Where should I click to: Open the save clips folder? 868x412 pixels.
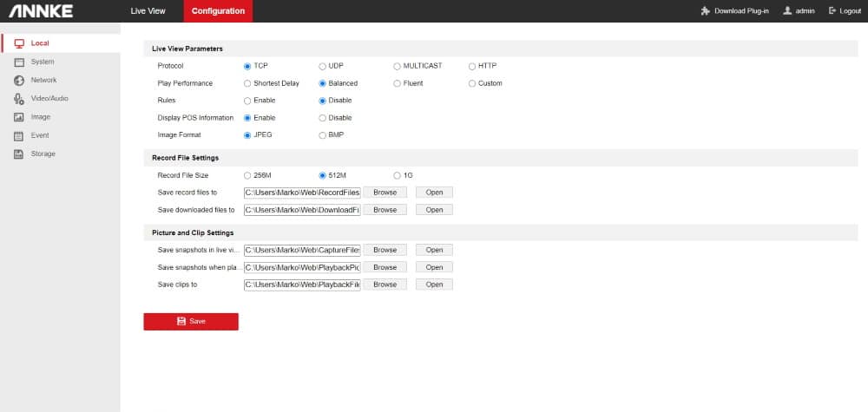[x=434, y=284]
